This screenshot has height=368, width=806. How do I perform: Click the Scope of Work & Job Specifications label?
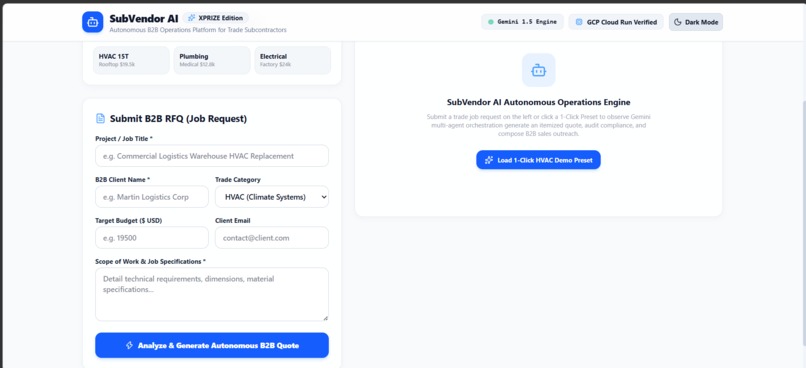[151, 261]
